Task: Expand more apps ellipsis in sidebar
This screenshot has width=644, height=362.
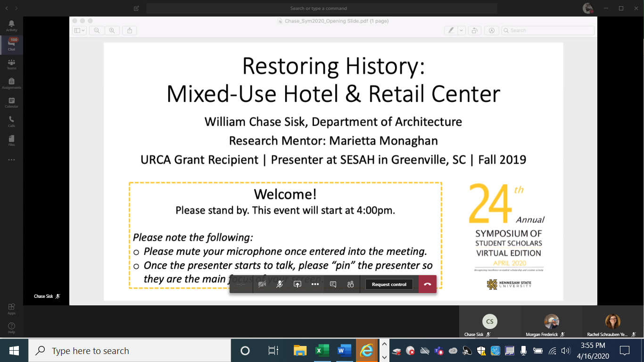Action: pyautogui.click(x=11, y=160)
